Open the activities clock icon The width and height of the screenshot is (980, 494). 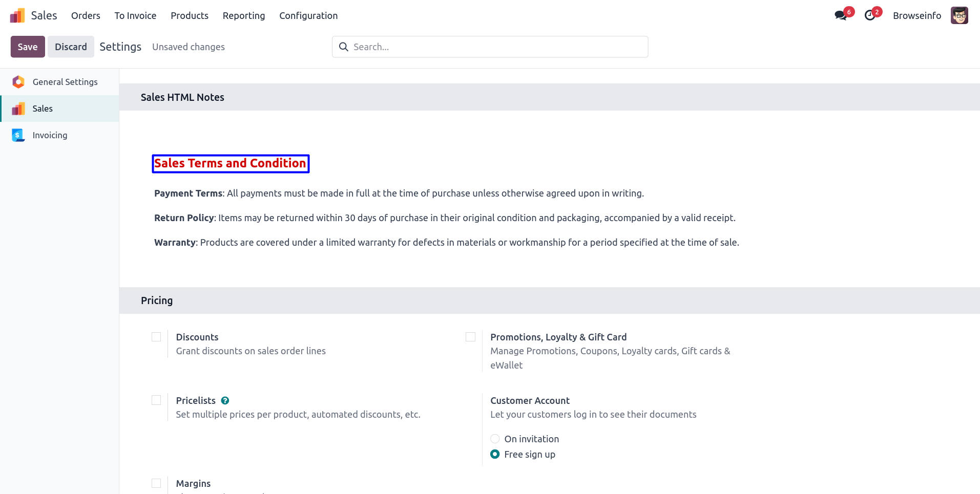point(870,15)
